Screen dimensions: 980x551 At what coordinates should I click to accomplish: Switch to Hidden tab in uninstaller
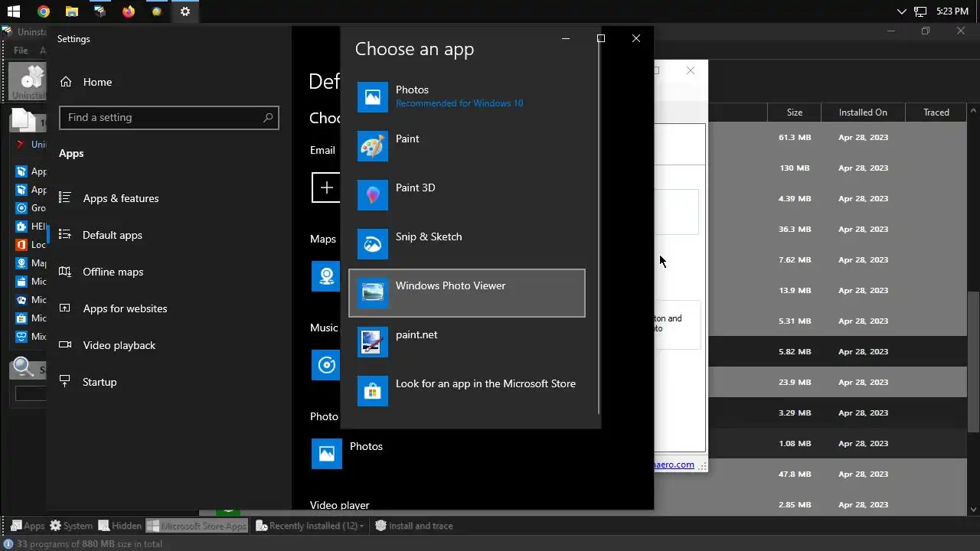pyautogui.click(x=120, y=526)
